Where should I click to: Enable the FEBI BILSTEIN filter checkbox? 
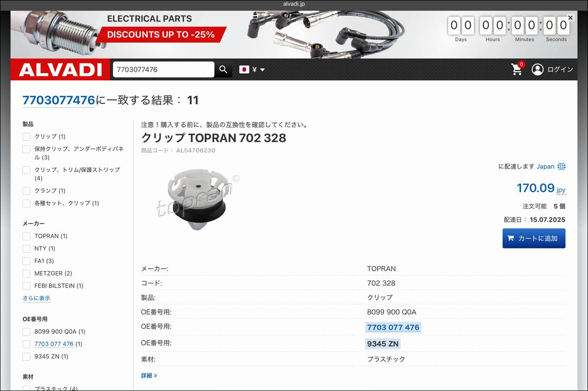point(26,286)
